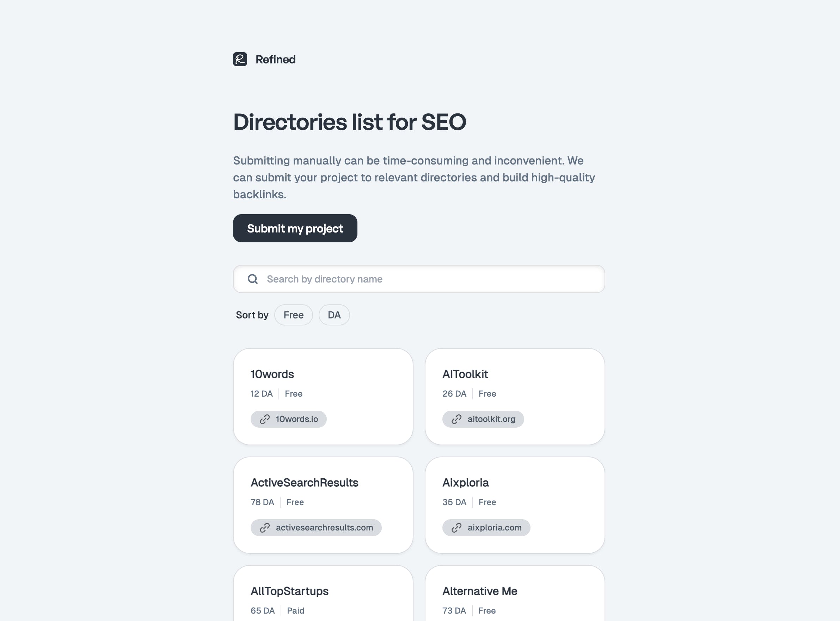840x621 pixels.
Task: Click the link icon on AIToolkit card
Action: click(x=456, y=419)
